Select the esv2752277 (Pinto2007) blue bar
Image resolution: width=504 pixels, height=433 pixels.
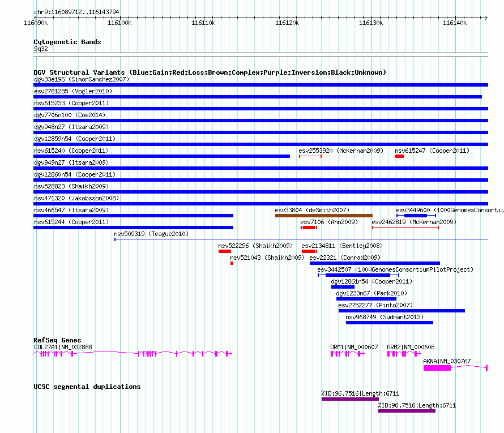(402, 311)
